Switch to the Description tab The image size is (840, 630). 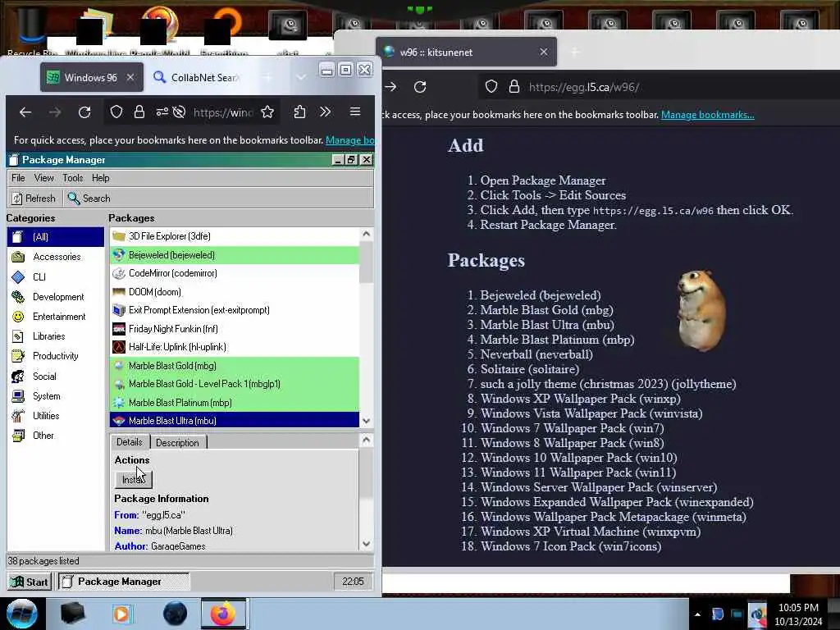(x=177, y=442)
